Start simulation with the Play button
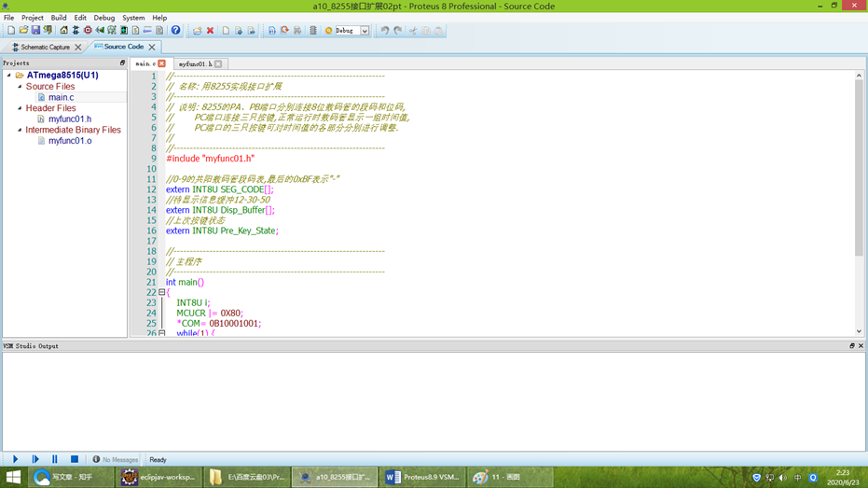The height and width of the screenshot is (489, 868). 16,459
